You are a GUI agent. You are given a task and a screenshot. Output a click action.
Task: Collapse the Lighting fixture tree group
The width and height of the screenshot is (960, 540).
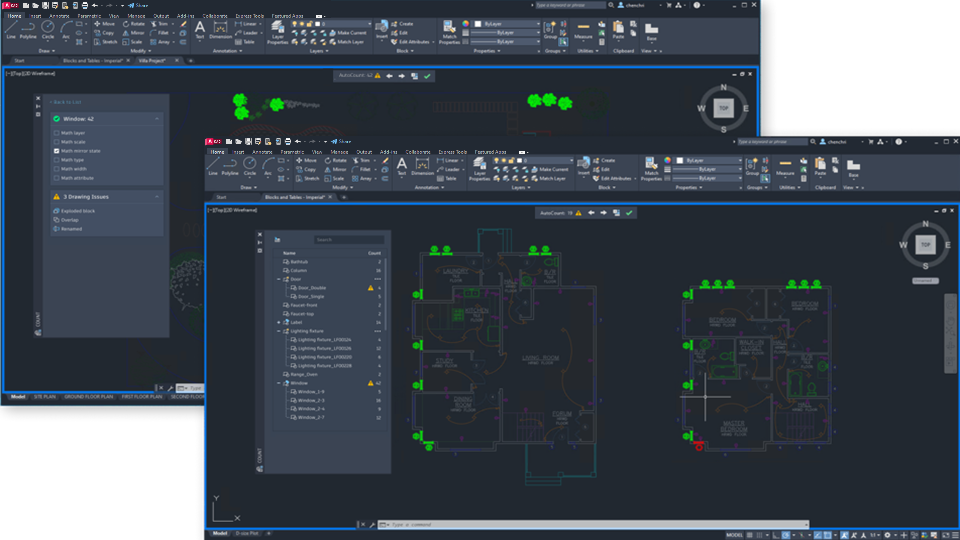point(279,331)
